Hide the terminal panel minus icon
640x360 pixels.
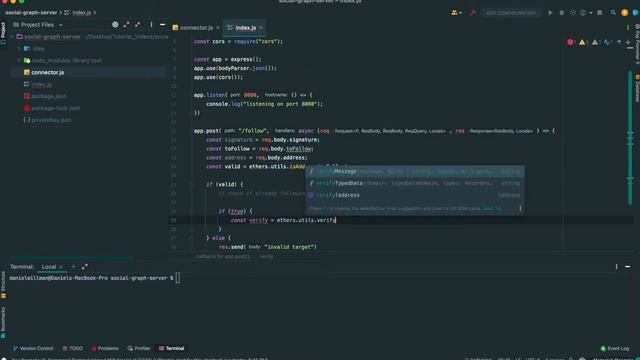627,267
